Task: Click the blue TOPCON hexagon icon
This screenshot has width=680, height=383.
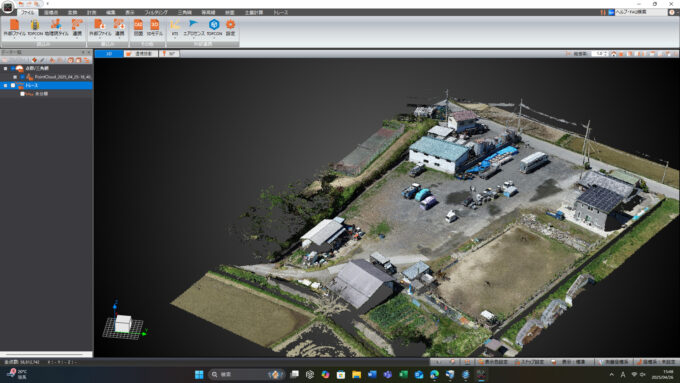Action: pos(214,27)
